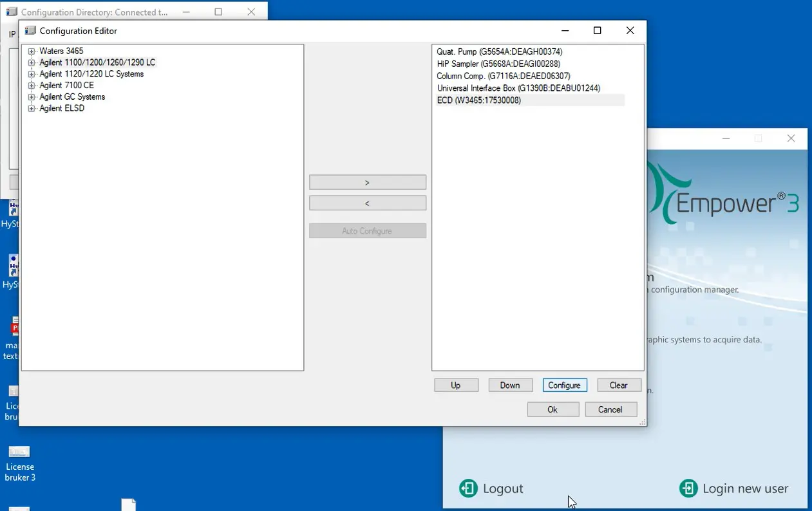Close the Configuration Directory window
812x511 pixels.
click(251, 12)
